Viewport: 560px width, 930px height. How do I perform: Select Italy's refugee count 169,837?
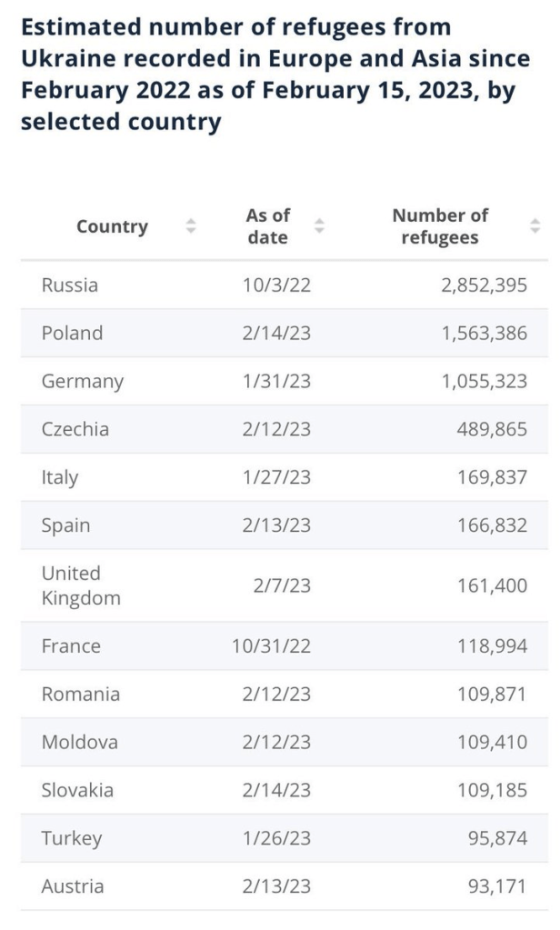[491, 477]
